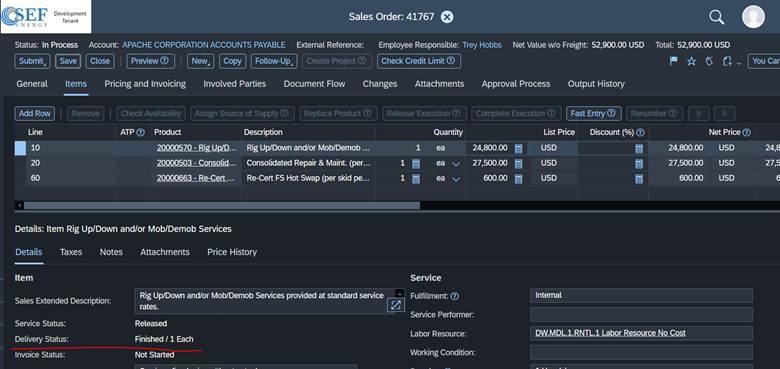Open product 20000570 link
The height and width of the screenshot is (369, 780).
[196, 148]
